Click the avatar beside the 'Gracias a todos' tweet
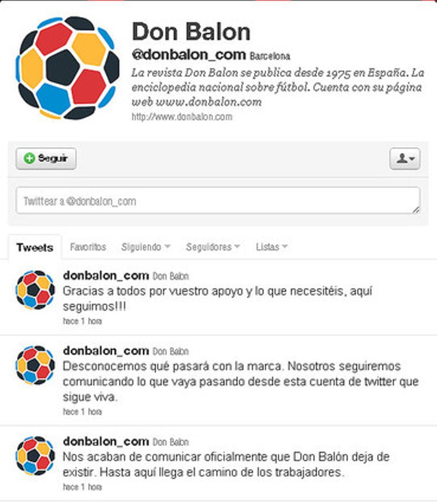 point(35,290)
